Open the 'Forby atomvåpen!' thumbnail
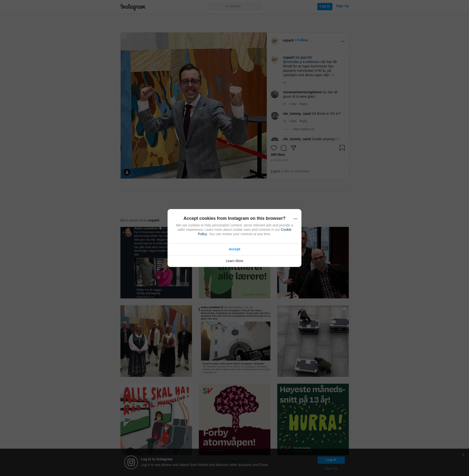 pyautogui.click(x=234, y=419)
